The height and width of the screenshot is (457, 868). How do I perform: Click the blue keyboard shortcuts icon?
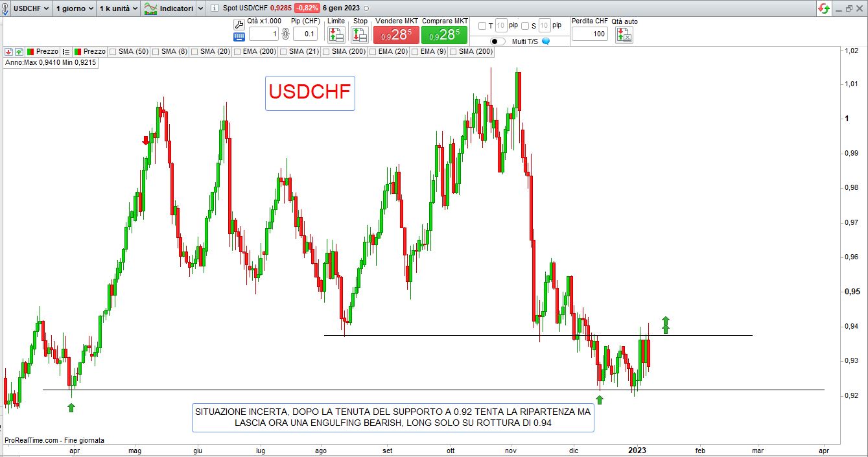coord(239,37)
